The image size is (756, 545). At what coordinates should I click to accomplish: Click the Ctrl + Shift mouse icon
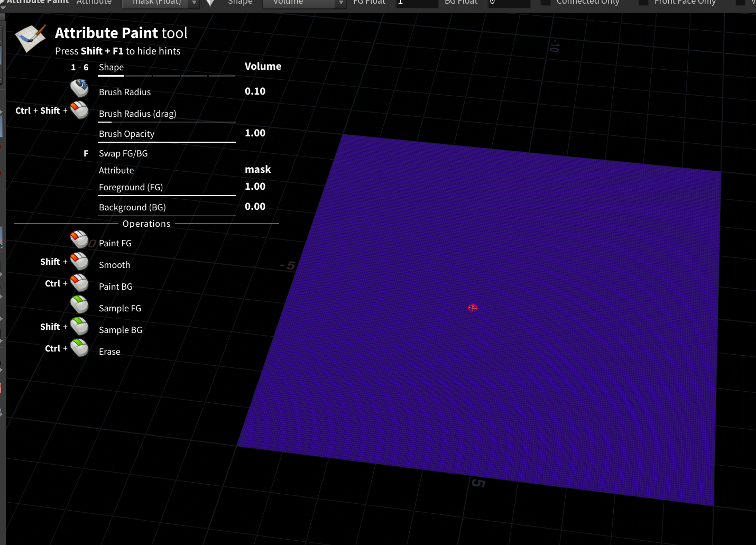[x=79, y=110]
